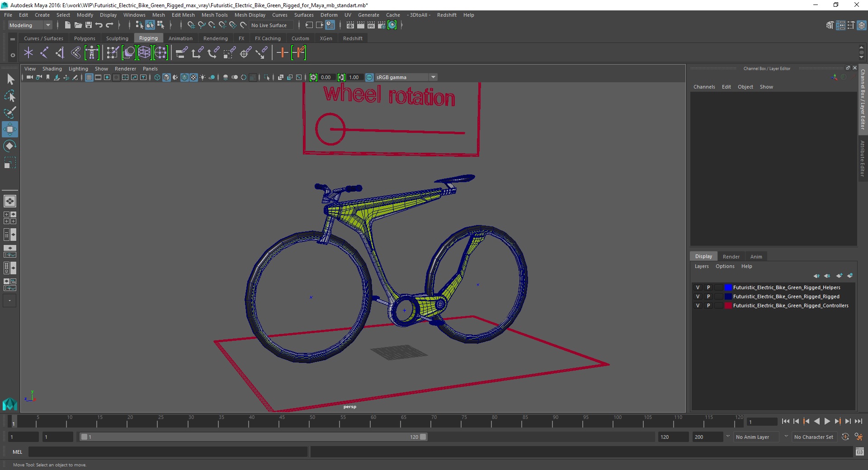Image resolution: width=868 pixels, height=470 pixels.
Task: Save the current scene
Action: (x=89, y=25)
